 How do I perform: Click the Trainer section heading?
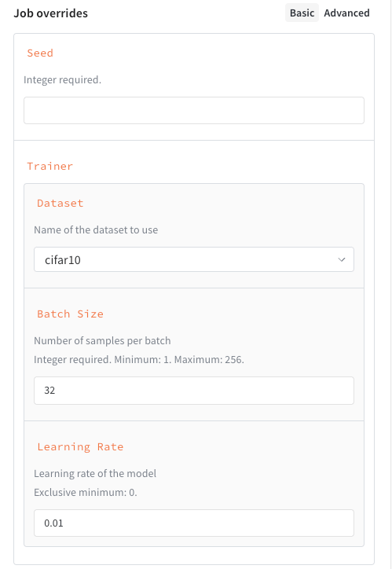50,166
